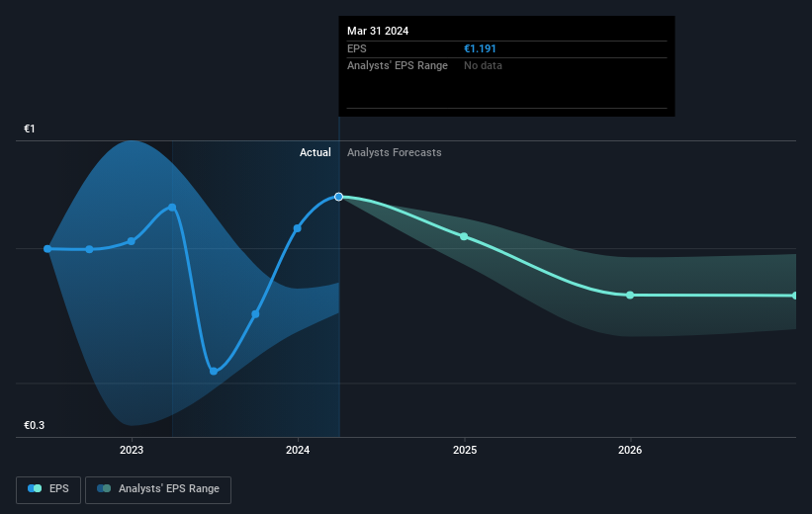Click the 2023 x-axis label
812x514 pixels.
point(132,450)
